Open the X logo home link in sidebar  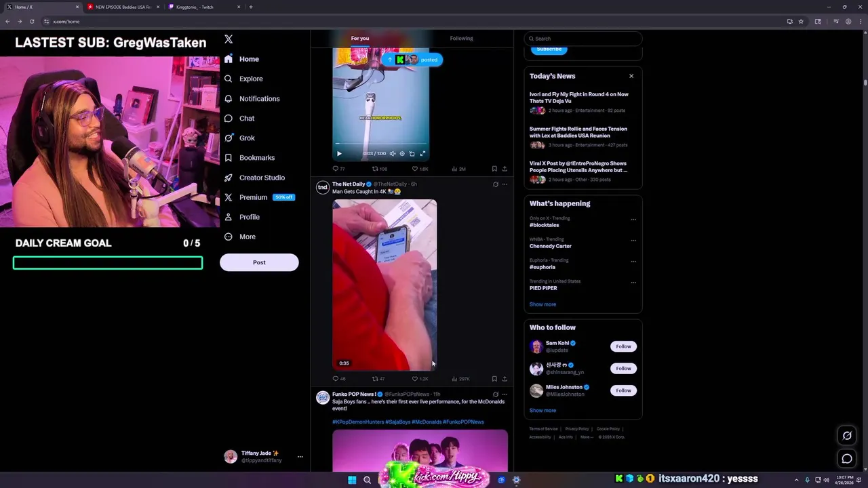(x=229, y=39)
